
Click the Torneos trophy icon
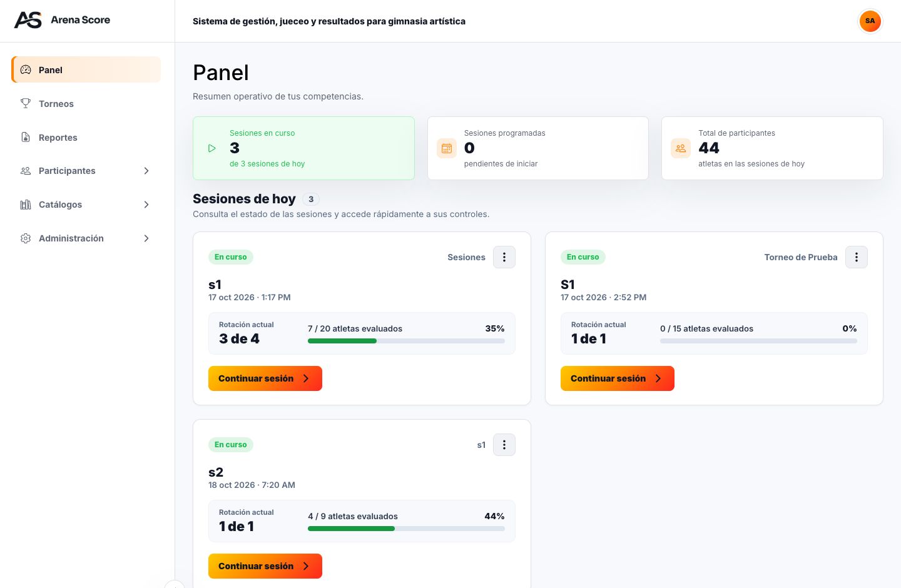pos(26,103)
